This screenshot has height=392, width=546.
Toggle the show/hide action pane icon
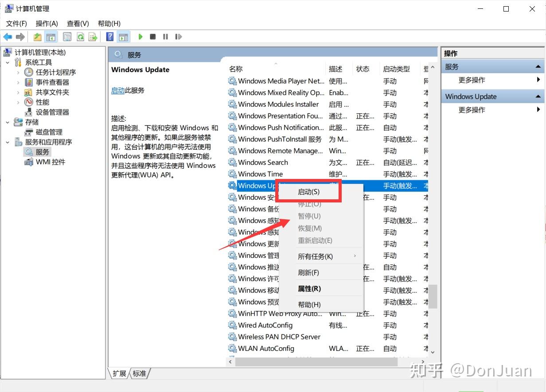coord(122,36)
